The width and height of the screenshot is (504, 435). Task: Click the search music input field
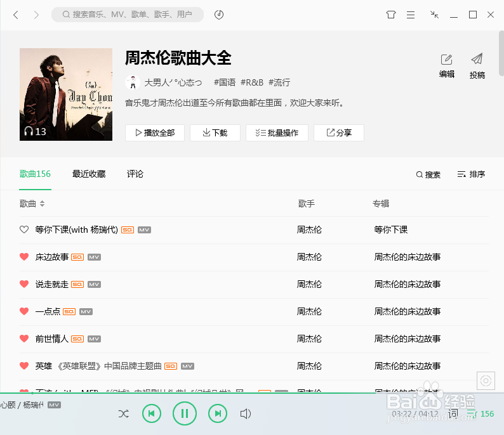[128, 15]
